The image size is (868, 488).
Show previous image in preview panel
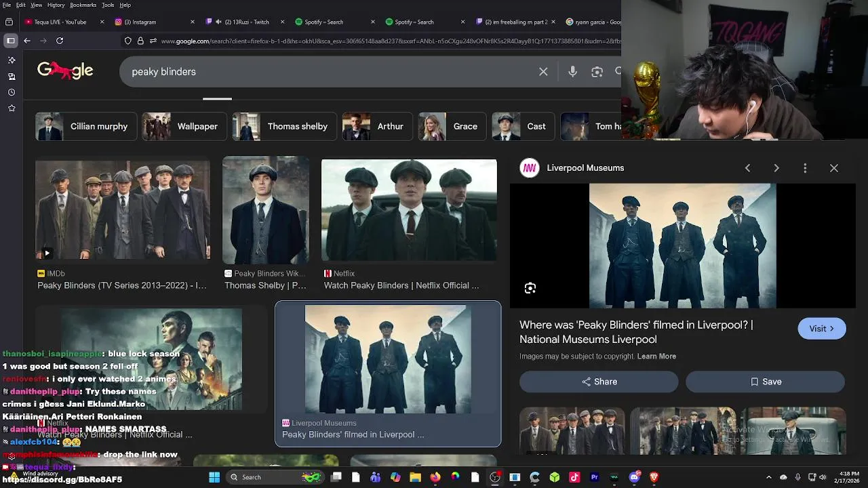(747, 168)
